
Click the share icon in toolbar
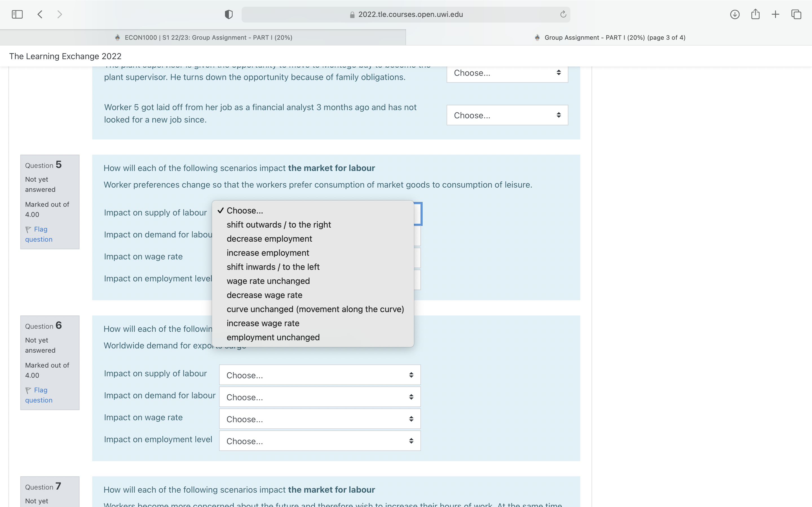click(x=755, y=14)
